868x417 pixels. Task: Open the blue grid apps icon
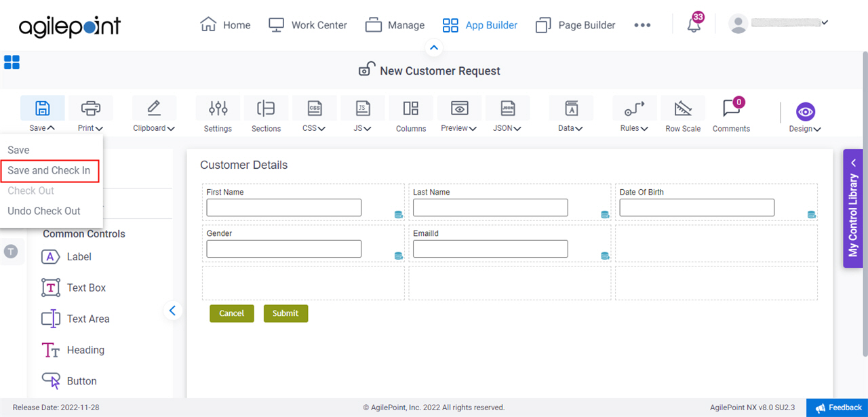(12, 62)
